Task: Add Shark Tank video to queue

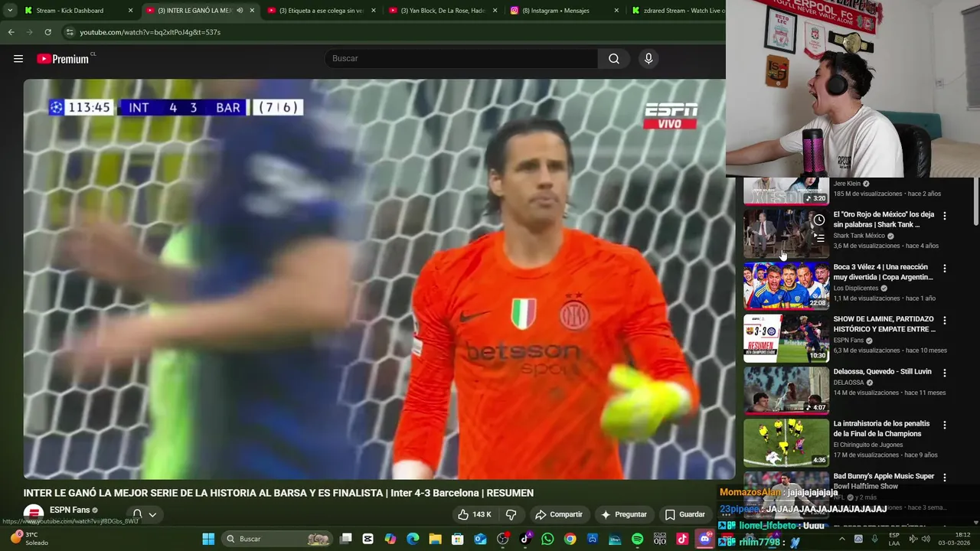Action: click(819, 238)
